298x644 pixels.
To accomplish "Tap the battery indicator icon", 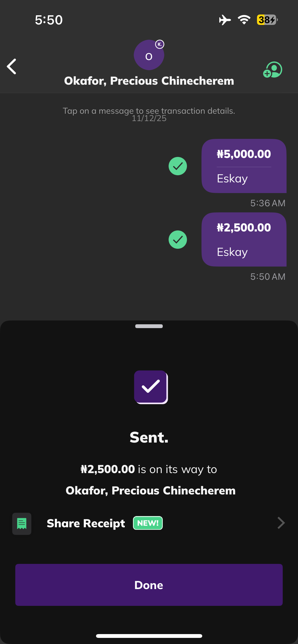I will tap(267, 20).
